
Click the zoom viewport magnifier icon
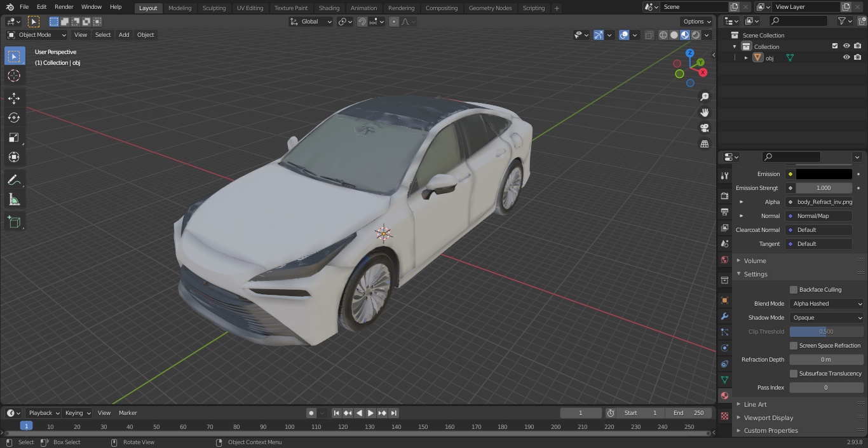(704, 97)
